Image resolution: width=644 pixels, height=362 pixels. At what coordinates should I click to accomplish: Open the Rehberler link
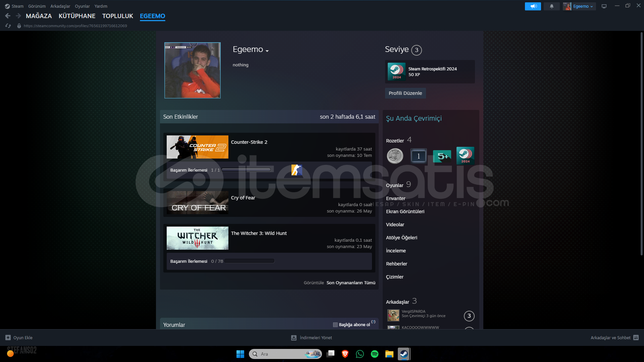[x=396, y=263]
